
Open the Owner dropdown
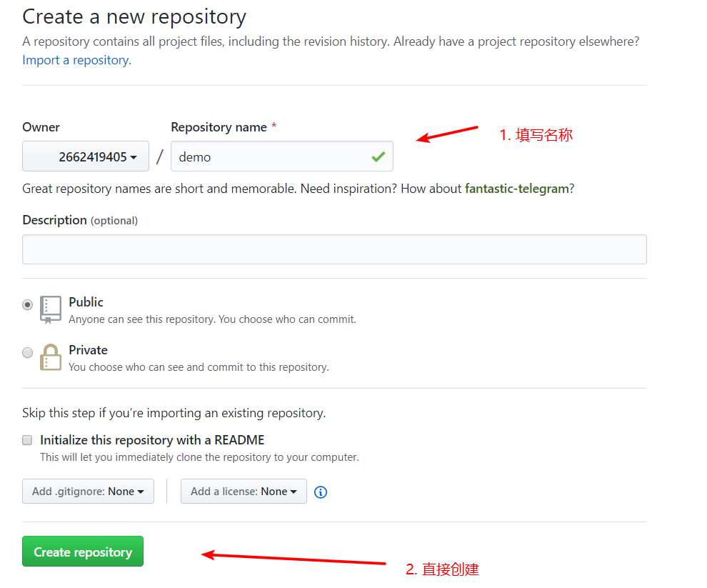click(86, 156)
